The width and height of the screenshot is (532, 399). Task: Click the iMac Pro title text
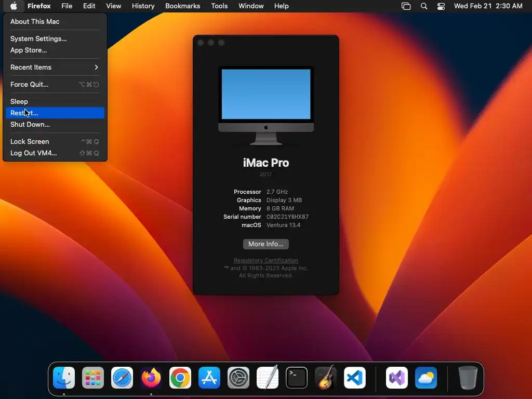[x=266, y=163]
